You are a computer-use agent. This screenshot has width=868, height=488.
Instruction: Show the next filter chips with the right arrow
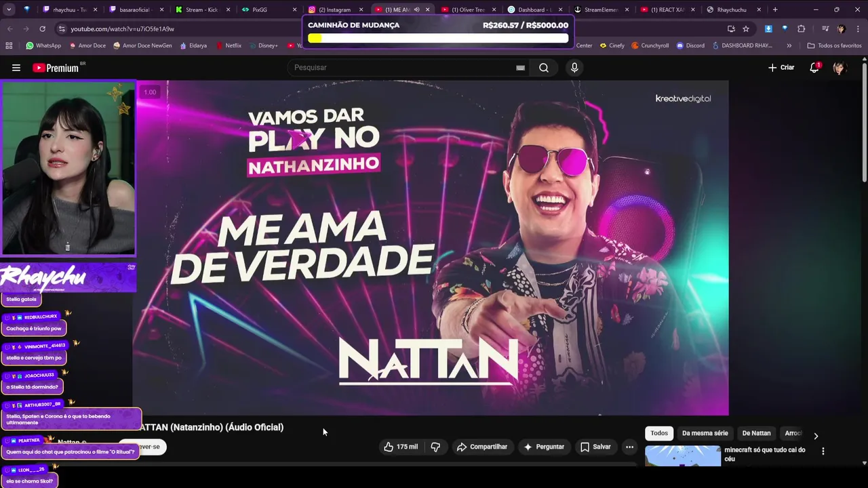pyautogui.click(x=816, y=436)
